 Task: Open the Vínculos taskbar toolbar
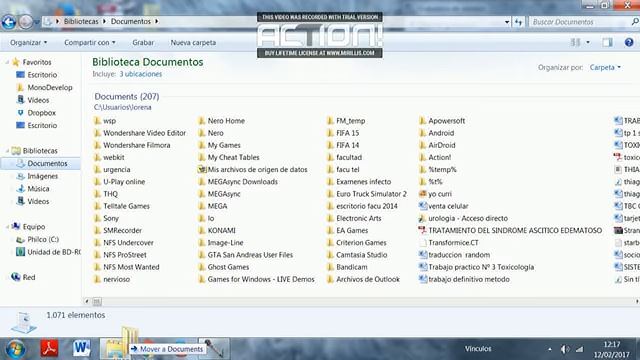click(x=478, y=349)
